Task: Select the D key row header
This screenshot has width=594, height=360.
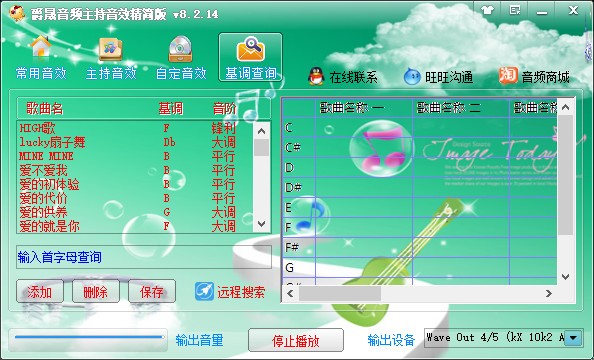Action: 299,167
